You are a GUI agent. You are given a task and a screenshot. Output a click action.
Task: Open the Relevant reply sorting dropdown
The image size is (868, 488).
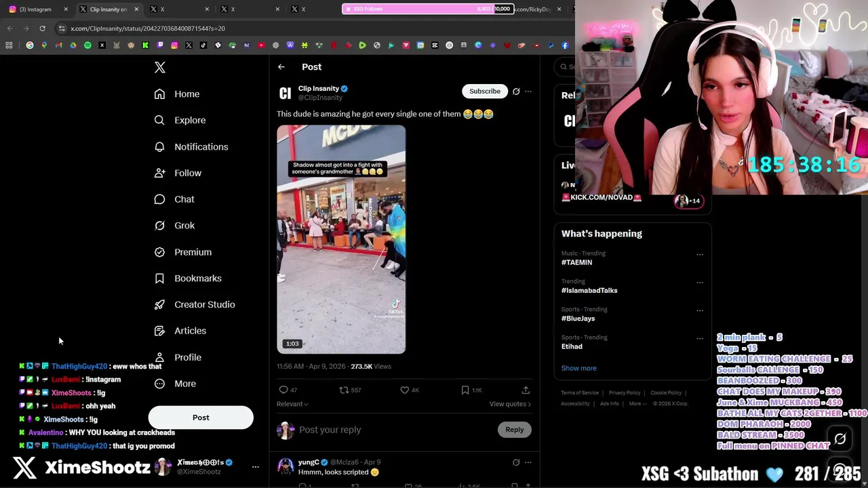click(x=292, y=404)
